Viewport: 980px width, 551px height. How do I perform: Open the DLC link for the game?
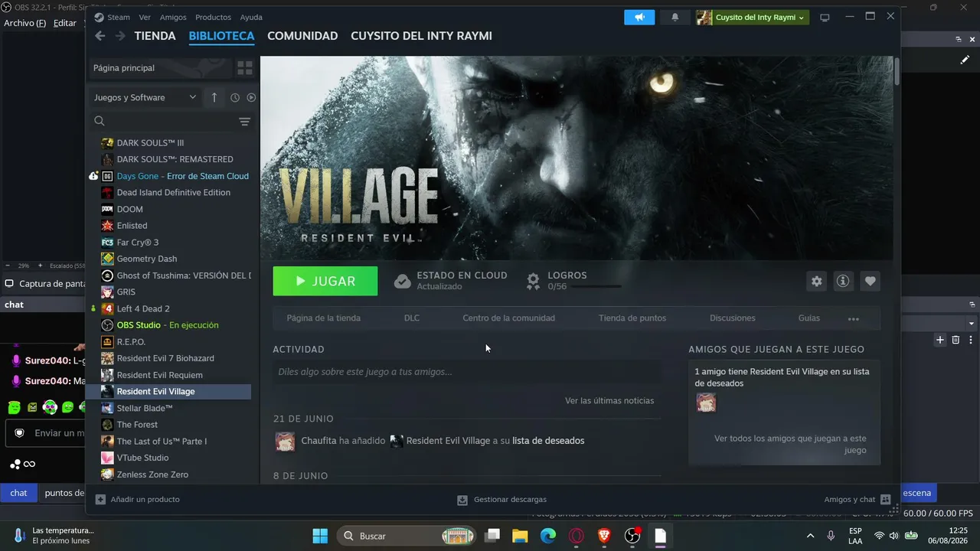(412, 318)
